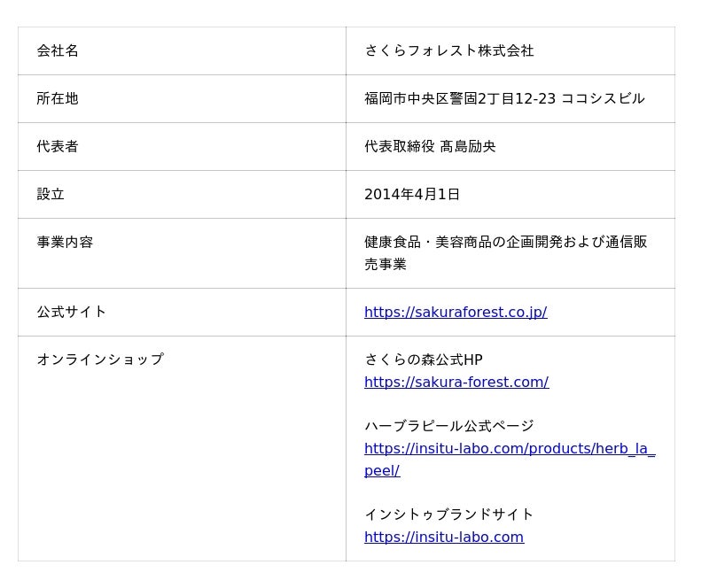Click the 代表者 row label

pos(58,146)
